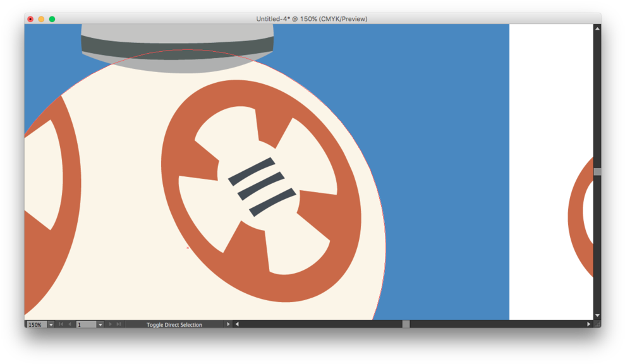This screenshot has height=364, width=625.
Task: Click the 150% zoom percentage input field
Action: coord(36,324)
